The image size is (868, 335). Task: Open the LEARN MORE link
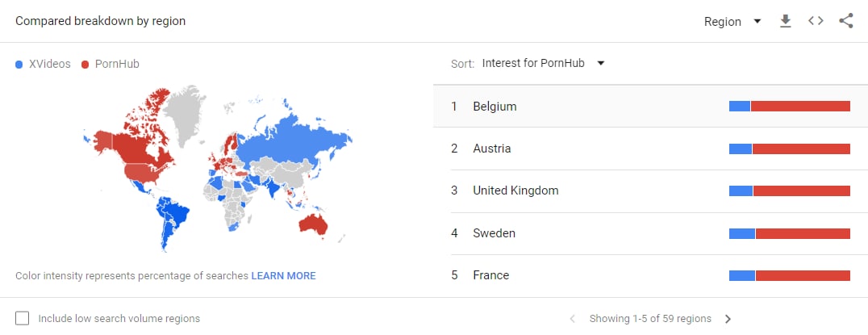pyautogui.click(x=283, y=276)
